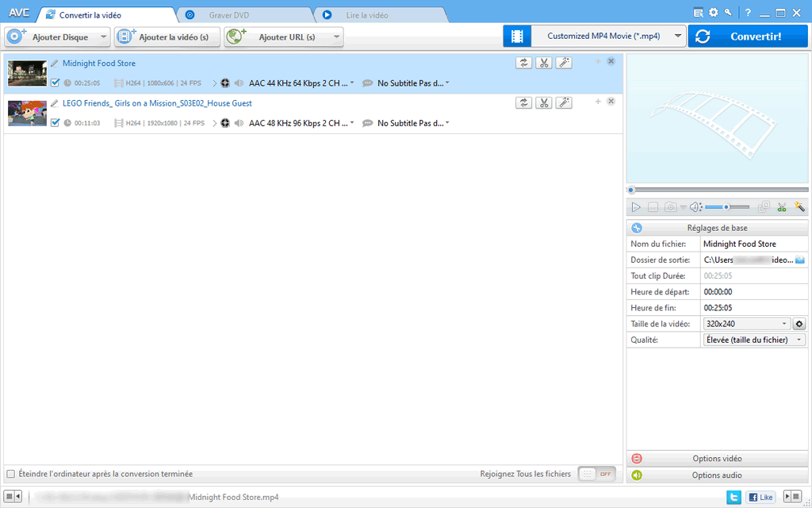
Task: Remove LEGO Friends video with its X icon
Action: [611, 101]
